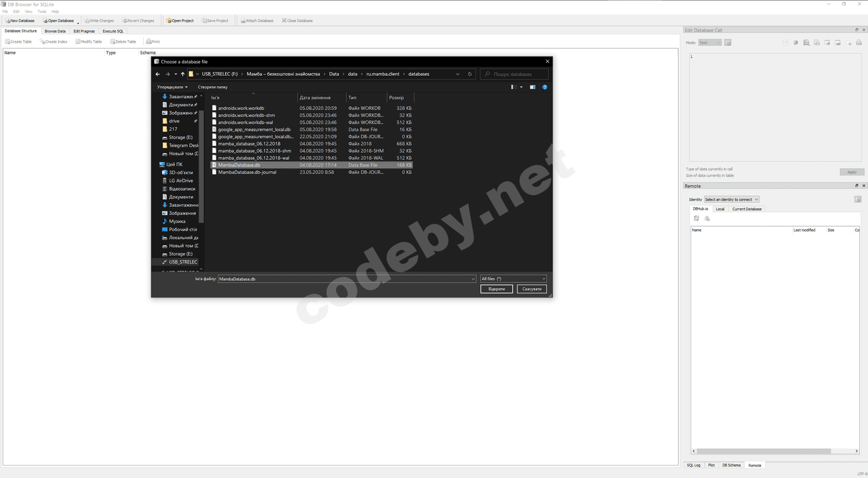
Task: Click Open Project in main toolbar
Action: [180, 21]
